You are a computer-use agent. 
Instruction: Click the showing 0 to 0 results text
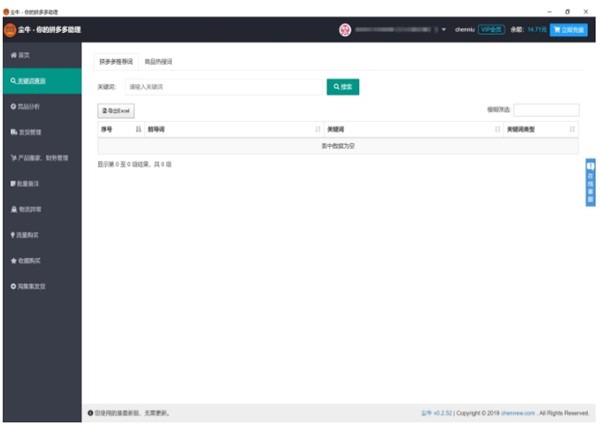[x=134, y=164]
